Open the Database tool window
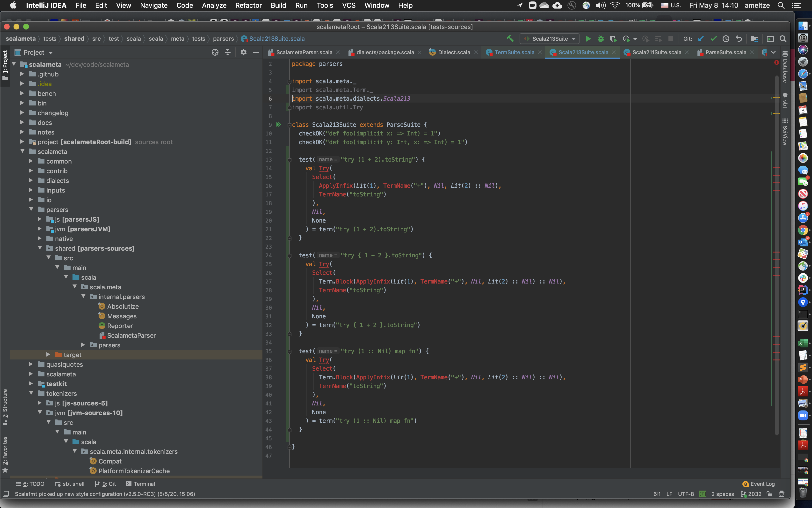Viewport: 812px width, 508px height. tap(785, 67)
